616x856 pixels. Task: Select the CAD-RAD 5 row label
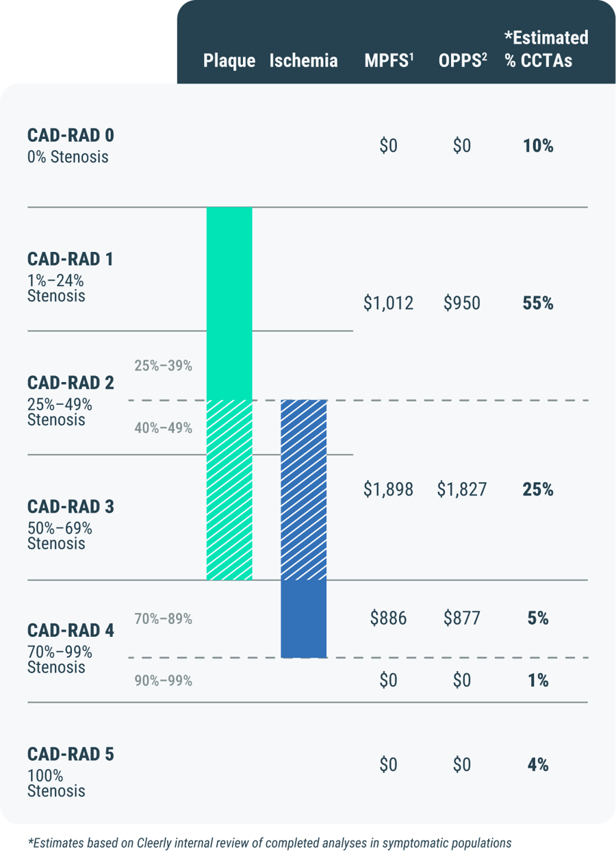click(70, 772)
